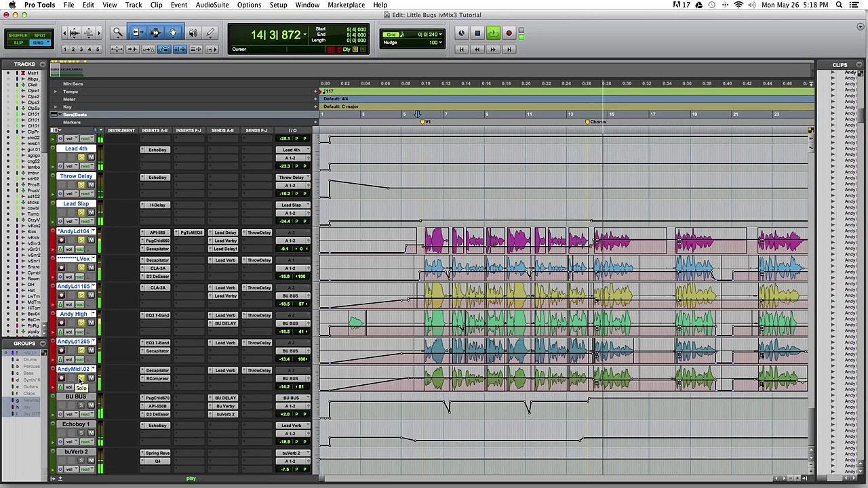868x488 pixels.
Task: Click the horizontal zoom in arrow
Action: coord(98,33)
